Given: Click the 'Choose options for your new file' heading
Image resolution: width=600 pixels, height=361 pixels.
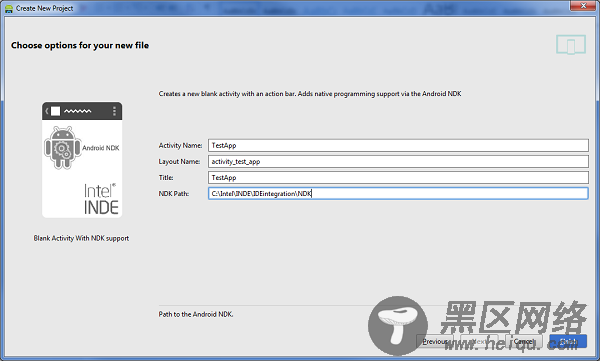Looking at the screenshot, I should pyautogui.click(x=80, y=45).
